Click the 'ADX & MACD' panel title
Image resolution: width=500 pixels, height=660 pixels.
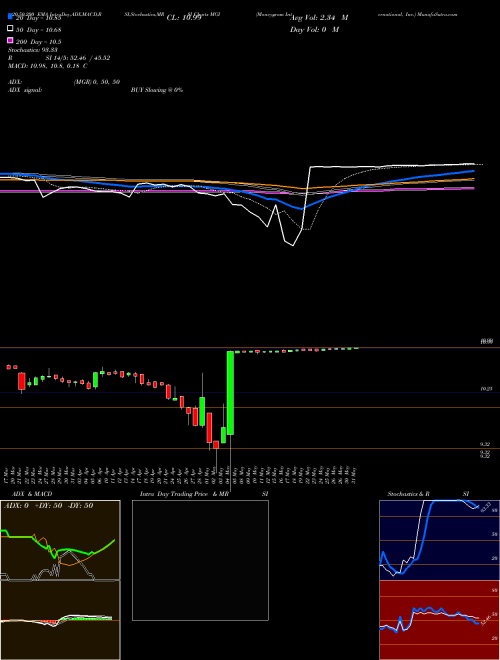[x=32, y=494]
